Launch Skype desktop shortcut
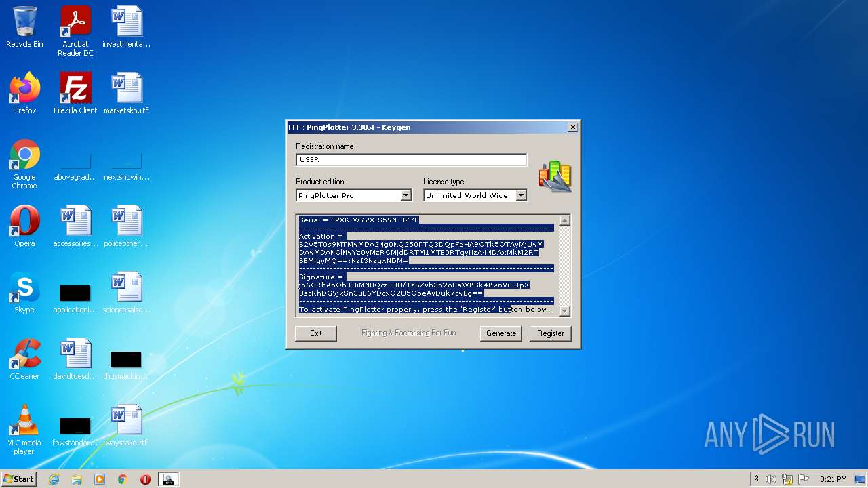868x488 pixels. pos(24,293)
